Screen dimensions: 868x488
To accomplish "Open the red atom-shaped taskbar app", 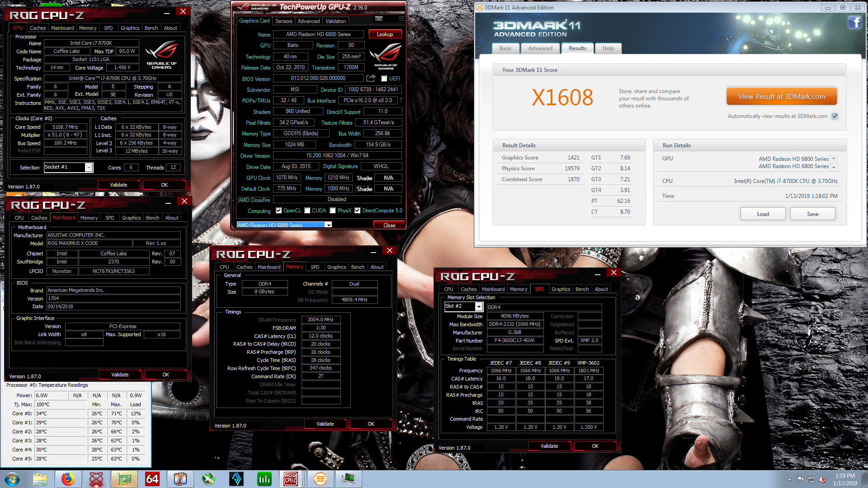I will (96, 479).
